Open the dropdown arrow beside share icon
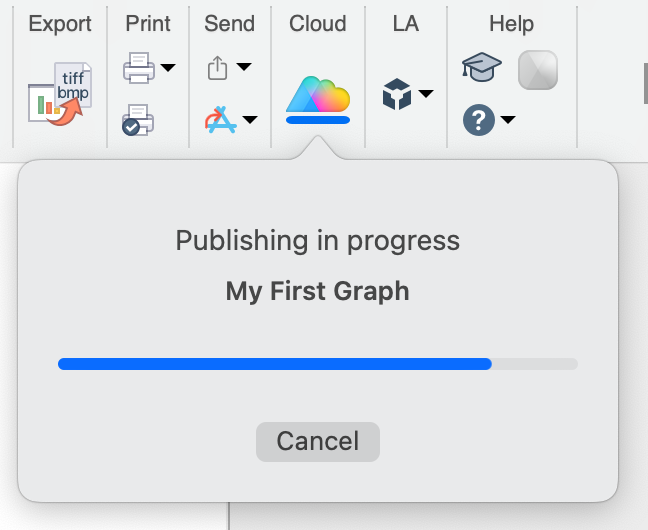 click(244, 68)
